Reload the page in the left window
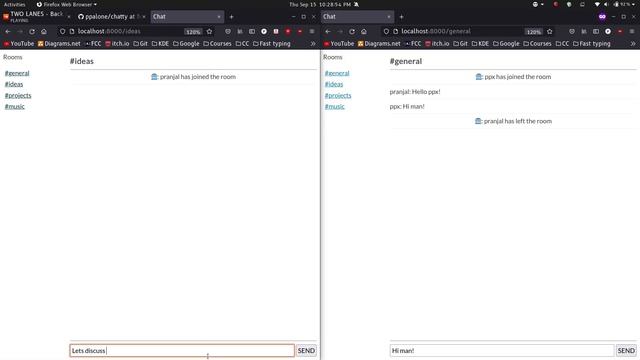640x360 pixels. click(32, 31)
